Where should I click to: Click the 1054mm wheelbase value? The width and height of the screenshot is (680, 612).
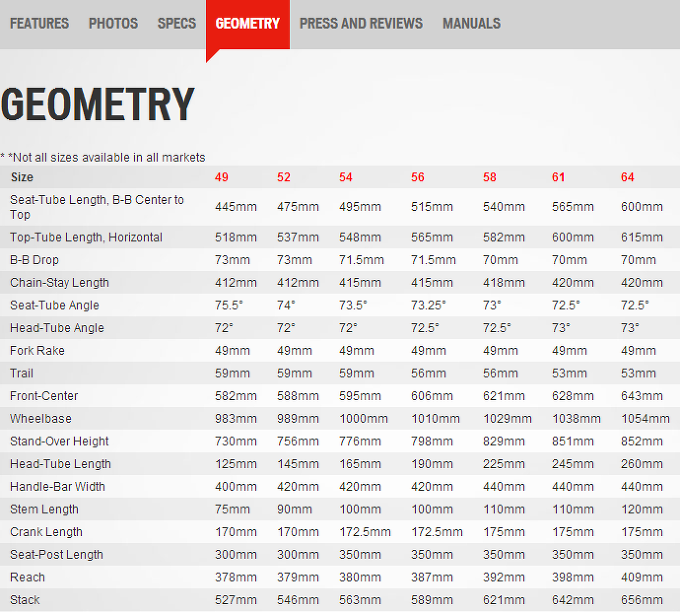pos(645,419)
